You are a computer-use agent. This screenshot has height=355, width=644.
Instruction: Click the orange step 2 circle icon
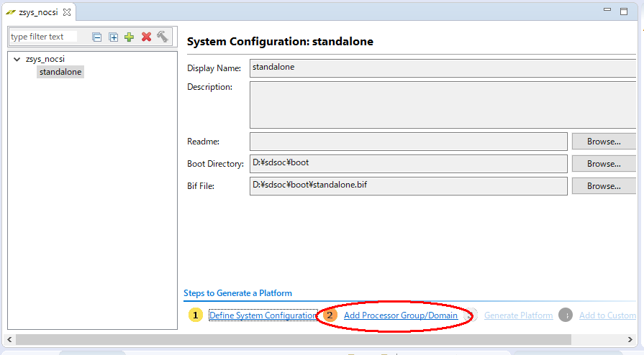(330, 315)
